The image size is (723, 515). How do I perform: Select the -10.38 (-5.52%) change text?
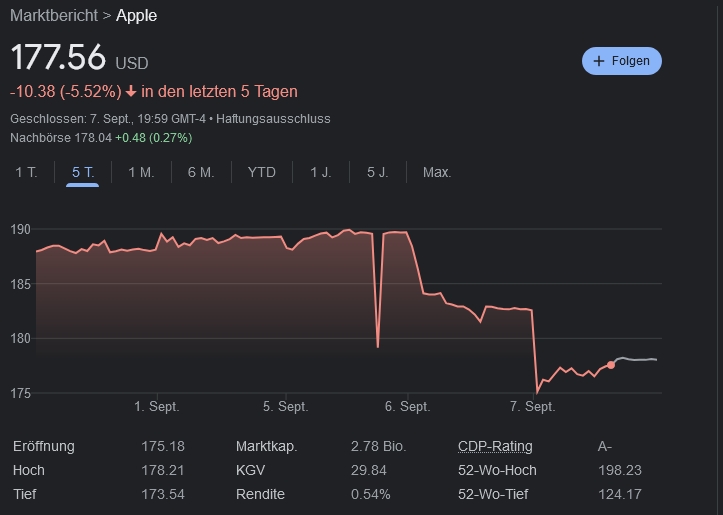coord(65,91)
